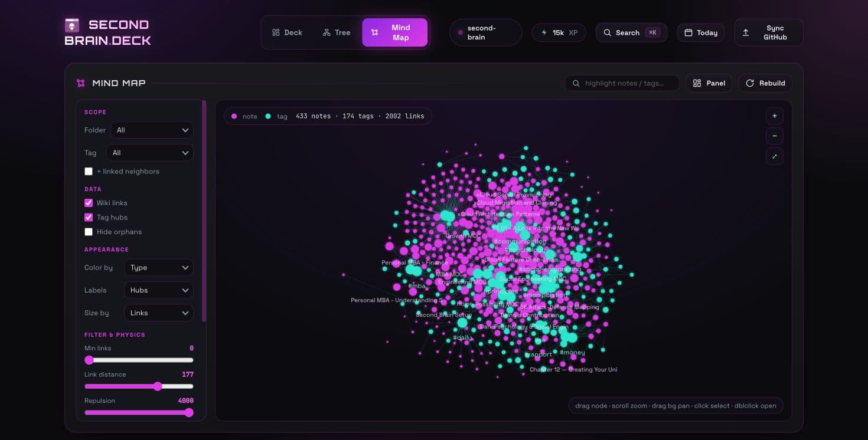The height and width of the screenshot is (440, 868).
Task: Click the Repulsion slider
Action: (139, 413)
